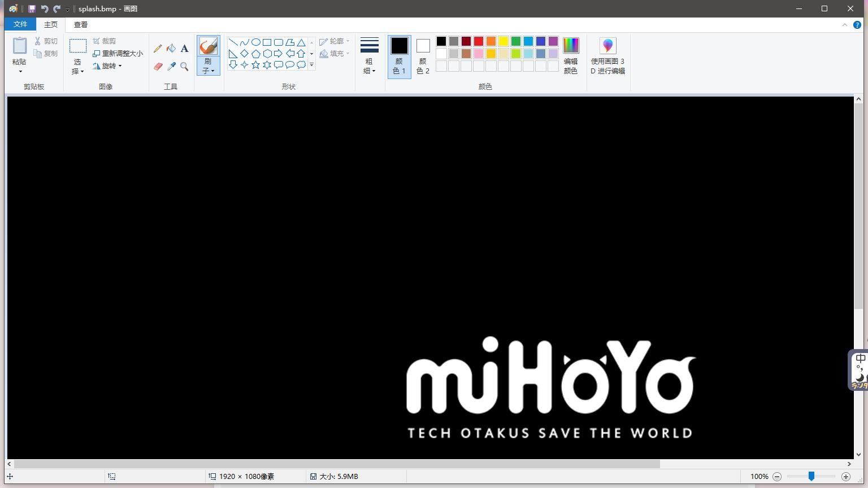The width and height of the screenshot is (868, 488).
Task: Click the Resize button
Action: tap(118, 53)
